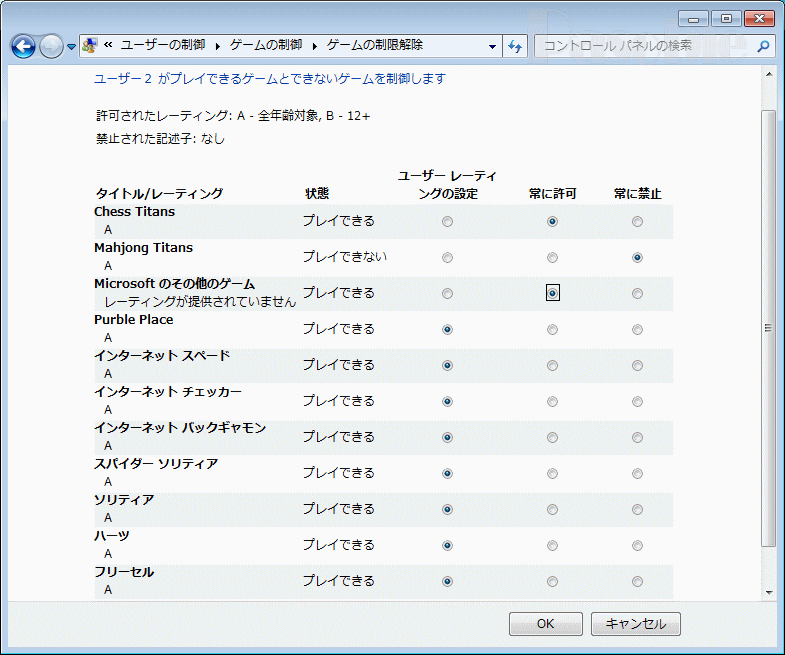Select 常に許可 for Chess Titans
785x655 pixels.
[x=552, y=221]
